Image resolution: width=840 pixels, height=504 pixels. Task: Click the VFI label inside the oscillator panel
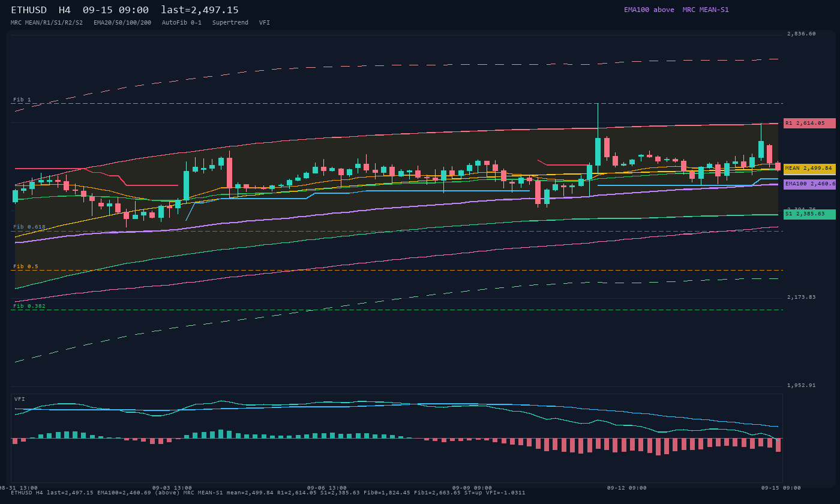[20, 399]
